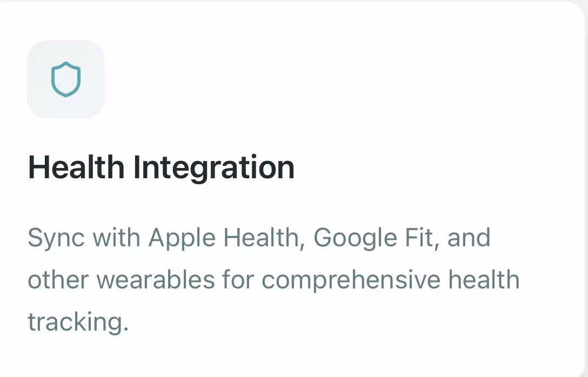Click the word "Apple" in the description
Screen dimensions: 588x377
(179, 238)
